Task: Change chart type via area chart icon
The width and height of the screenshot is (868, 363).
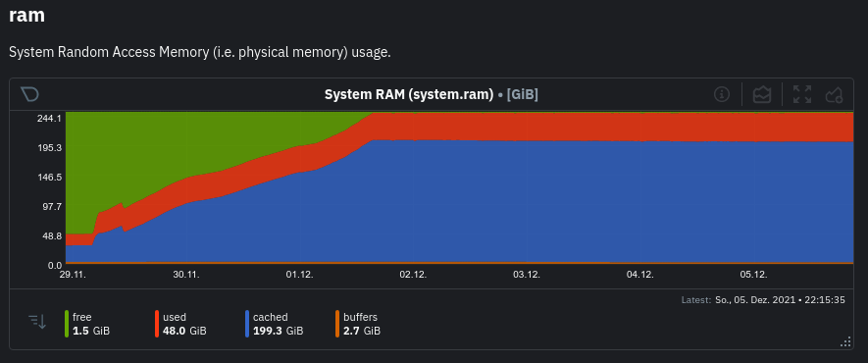Action: (762, 94)
